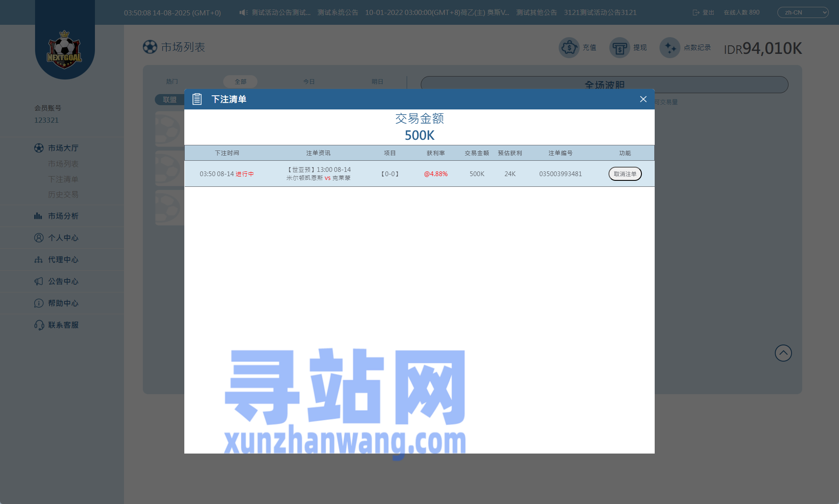Close the 下注清单 dialog
This screenshot has width=839, height=504.
point(643,99)
